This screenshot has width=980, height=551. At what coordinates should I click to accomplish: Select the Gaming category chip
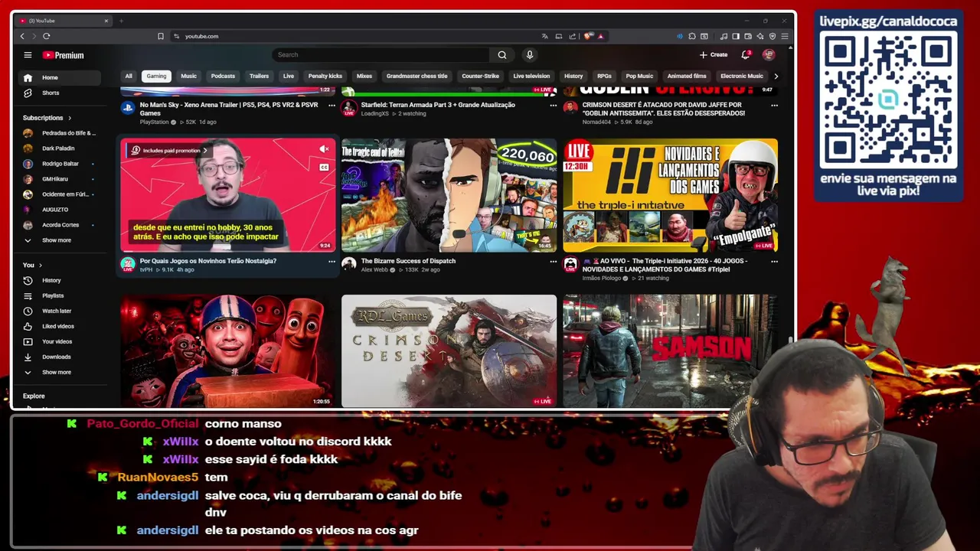(x=156, y=76)
